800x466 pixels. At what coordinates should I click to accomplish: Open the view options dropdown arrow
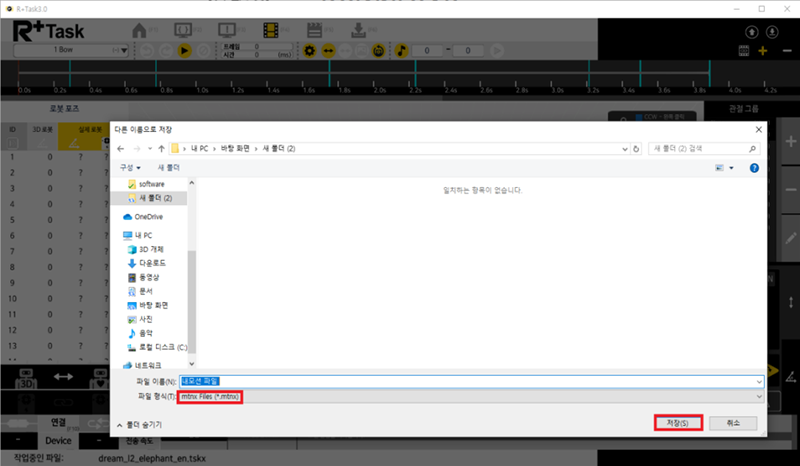pos(733,167)
